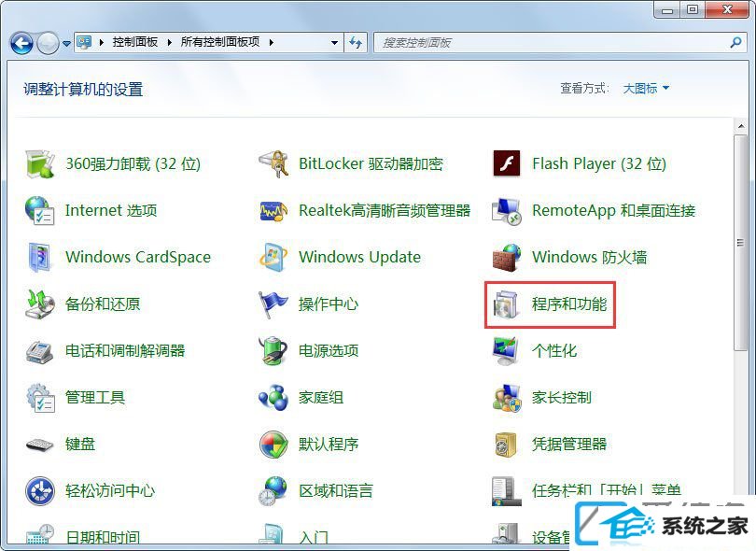Open the Windows 防火墙 brick wall icon
Image resolution: width=756 pixels, height=551 pixels.
(507, 257)
